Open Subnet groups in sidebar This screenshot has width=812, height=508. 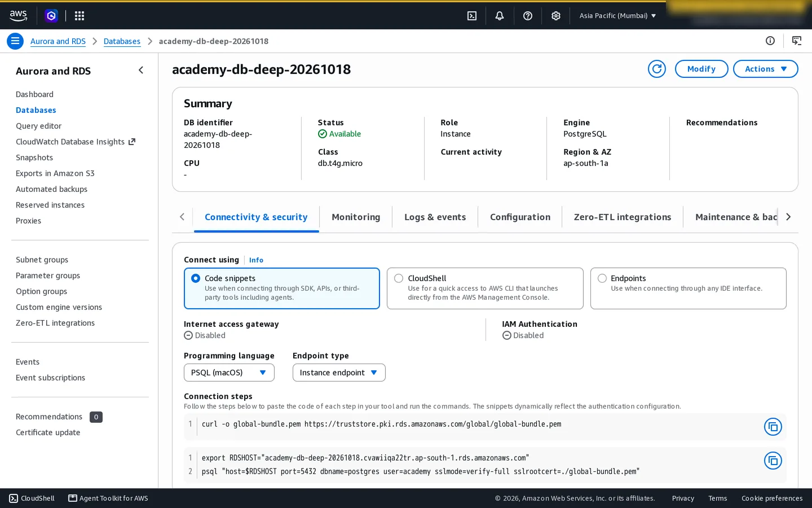tap(42, 260)
